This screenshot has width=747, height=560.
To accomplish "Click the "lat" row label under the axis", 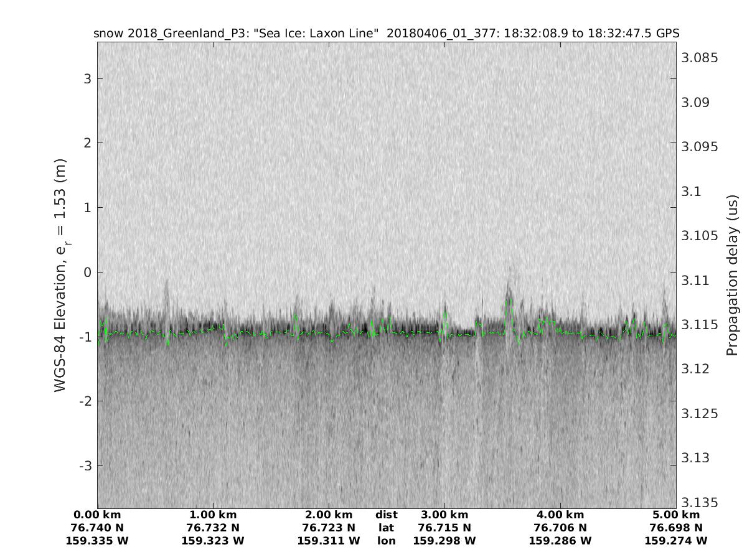I will 386,528.
